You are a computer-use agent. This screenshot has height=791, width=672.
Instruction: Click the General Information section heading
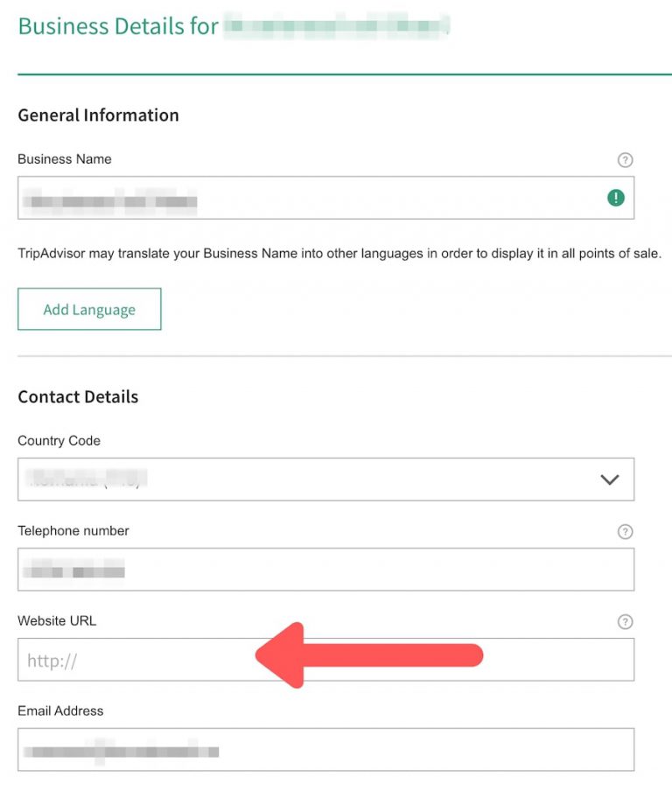pos(98,115)
